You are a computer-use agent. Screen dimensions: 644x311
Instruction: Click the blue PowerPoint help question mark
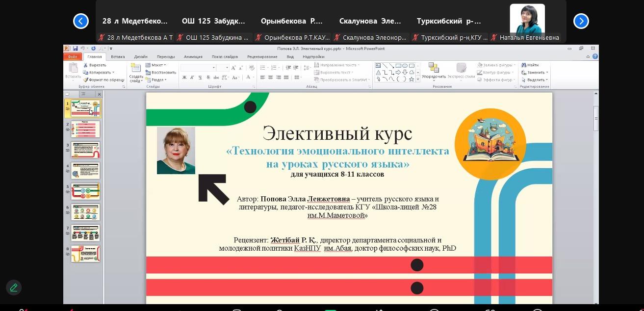(x=595, y=56)
